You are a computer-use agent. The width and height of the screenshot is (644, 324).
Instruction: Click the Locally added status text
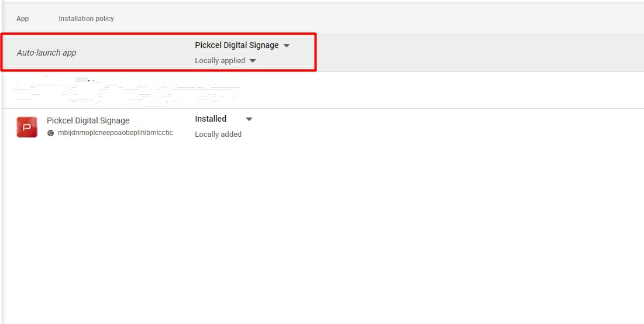pyautogui.click(x=218, y=135)
